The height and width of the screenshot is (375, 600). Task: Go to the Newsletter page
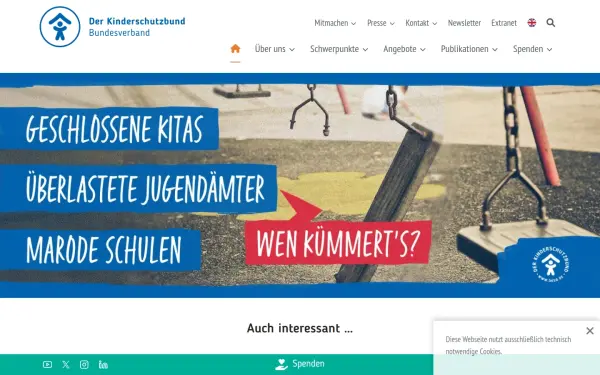tap(464, 23)
